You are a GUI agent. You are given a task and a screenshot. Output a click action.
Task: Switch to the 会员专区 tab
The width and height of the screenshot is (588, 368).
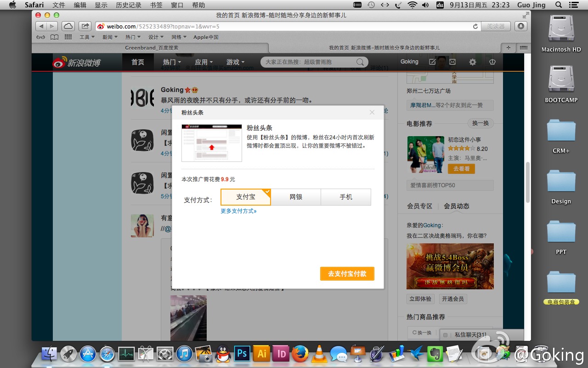click(420, 206)
